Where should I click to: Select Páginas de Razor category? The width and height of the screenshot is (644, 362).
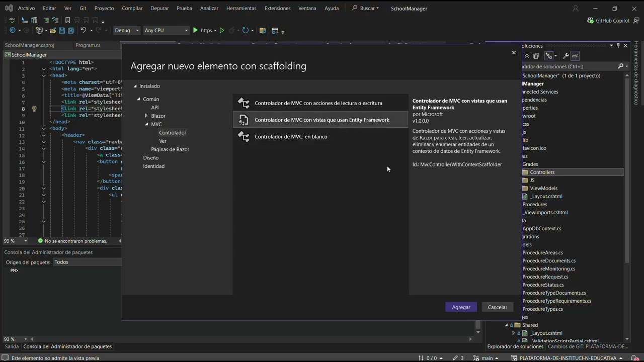170,149
